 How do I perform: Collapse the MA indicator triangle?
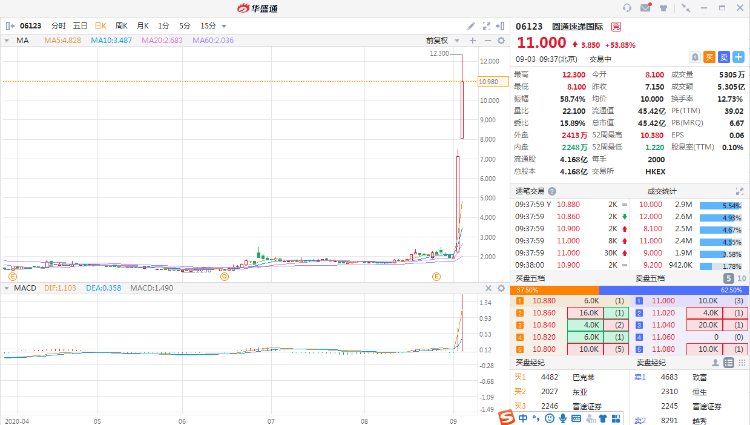coord(7,41)
